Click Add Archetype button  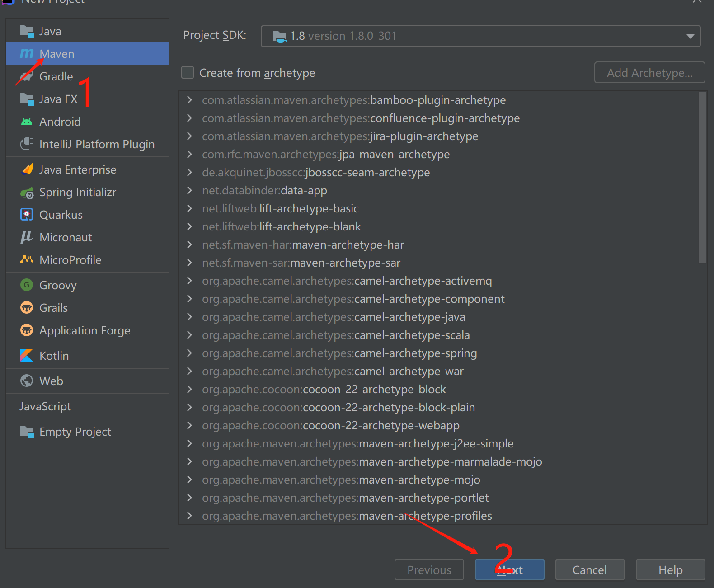coord(649,72)
